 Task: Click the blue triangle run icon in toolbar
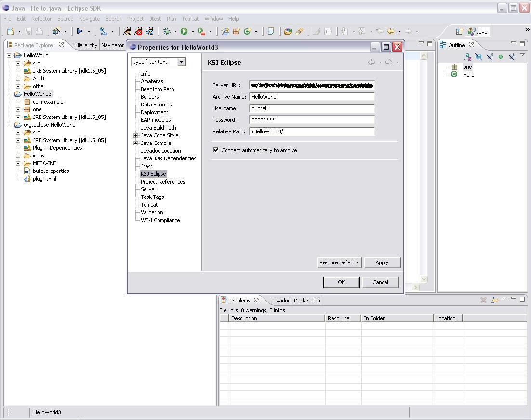click(x=80, y=31)
